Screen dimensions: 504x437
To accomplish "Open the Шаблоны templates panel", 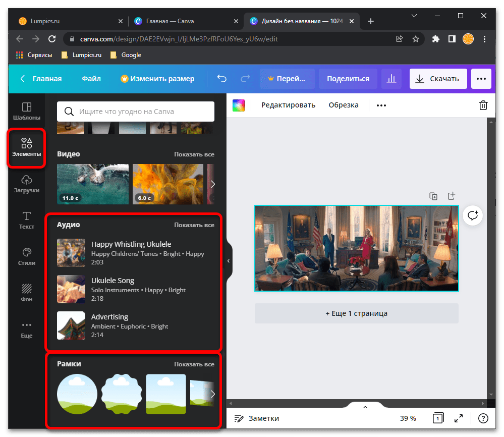I will click(x=26, y=111).
